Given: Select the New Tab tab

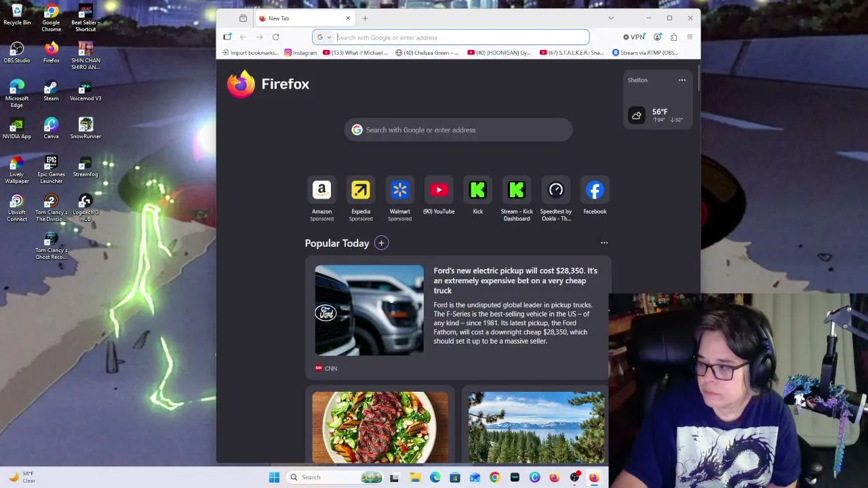Looking at the screenshot, I should (x=304, y=18).
